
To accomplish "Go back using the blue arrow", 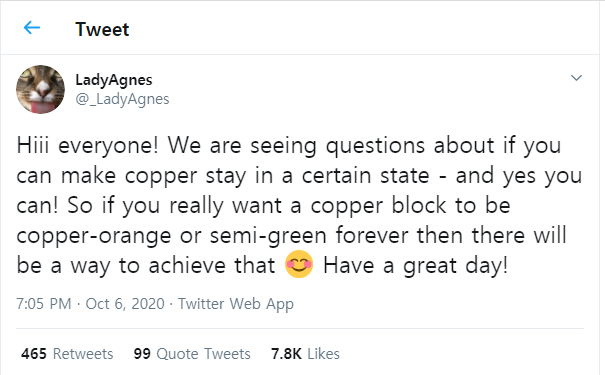I will [32, 28].
